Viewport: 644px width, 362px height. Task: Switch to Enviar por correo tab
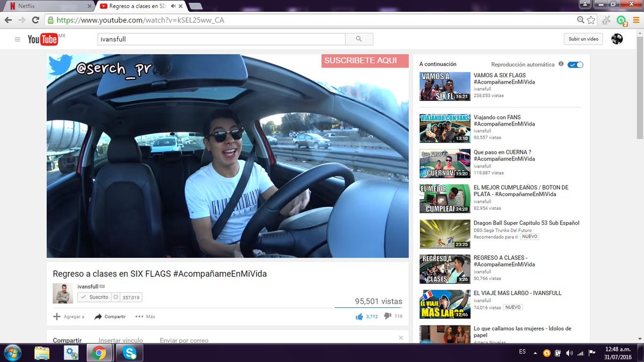click(184, 340)
